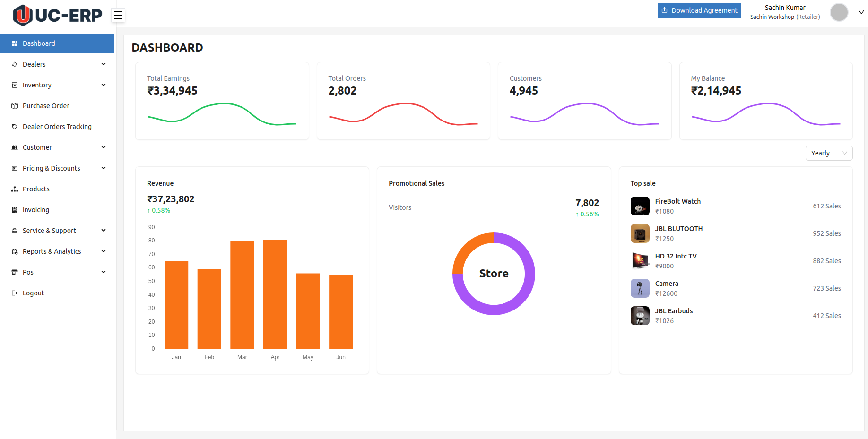Open the Purchase Order menu item

[57, 106]
